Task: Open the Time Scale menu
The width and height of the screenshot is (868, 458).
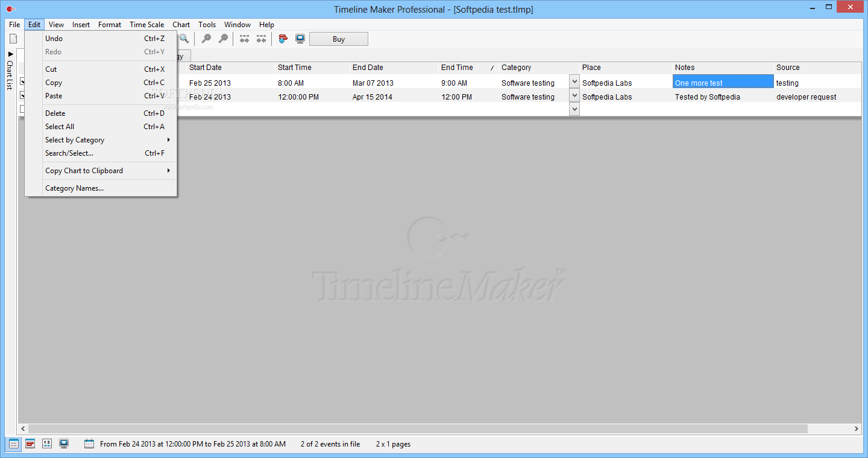Action: point(146,25)
